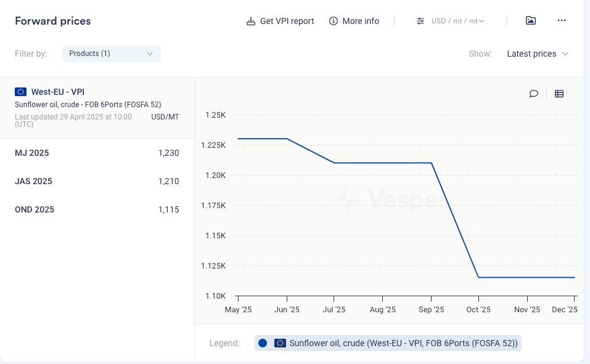The width and height of the screenshot is (590, 364).
Task: Click the comment bubble icon above chart
Action: click(x=534, y=94)
